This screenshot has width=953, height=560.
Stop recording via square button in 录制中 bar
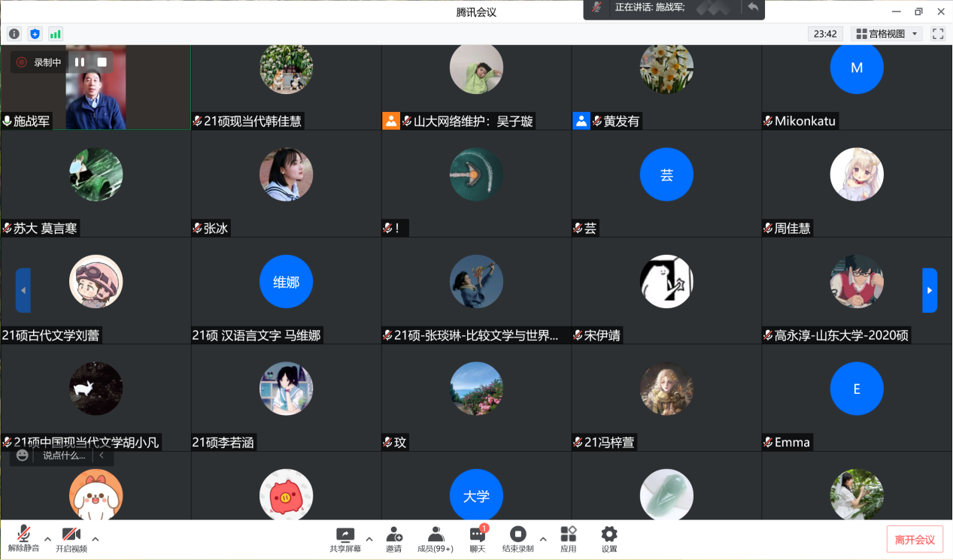click(x=102, y=62)
